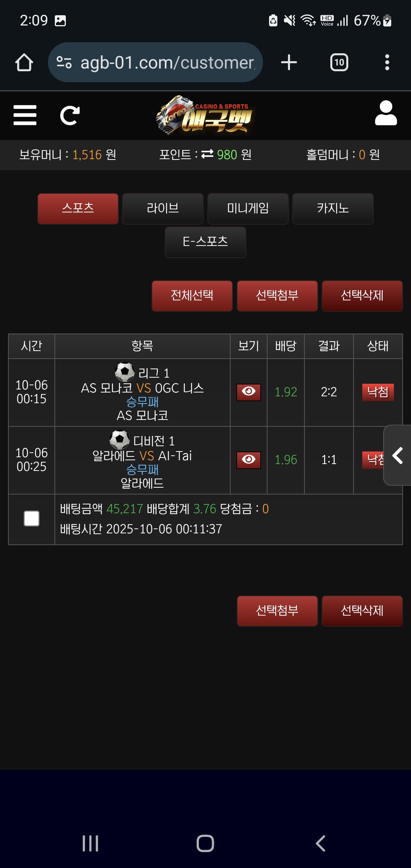Image resolution: width=411 pixels, height=868 pixels.
Task: Switch to the 미니게임 tab
Action: click(x=248, y=208)
